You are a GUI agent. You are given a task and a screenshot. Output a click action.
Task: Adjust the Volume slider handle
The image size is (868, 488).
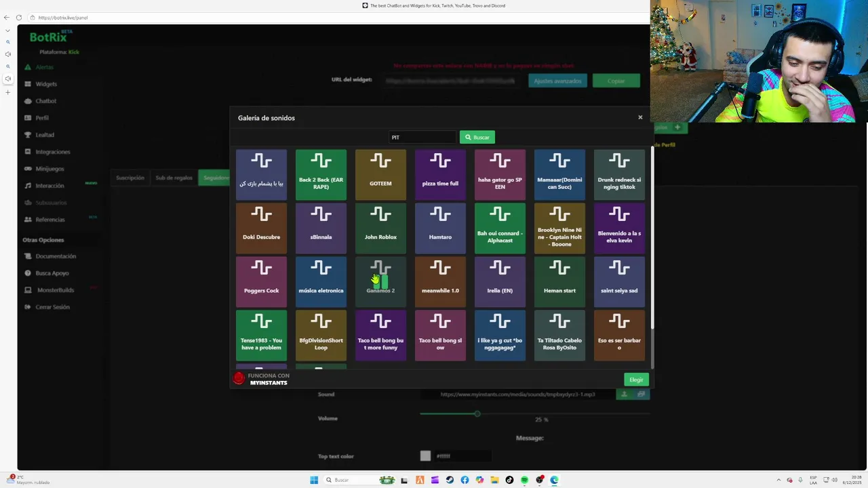coord(477,413)
